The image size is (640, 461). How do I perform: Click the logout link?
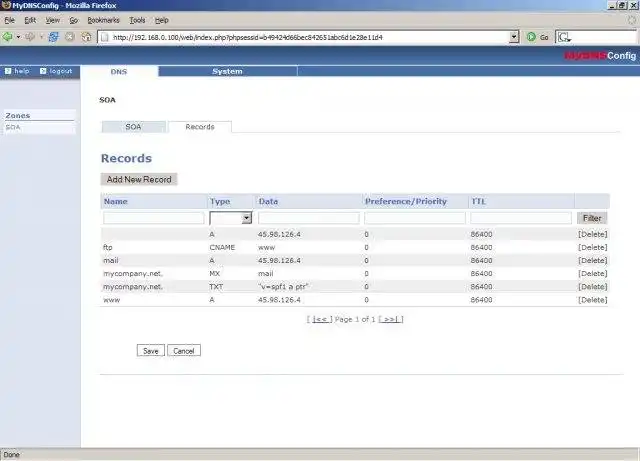[x=61, y=71]
